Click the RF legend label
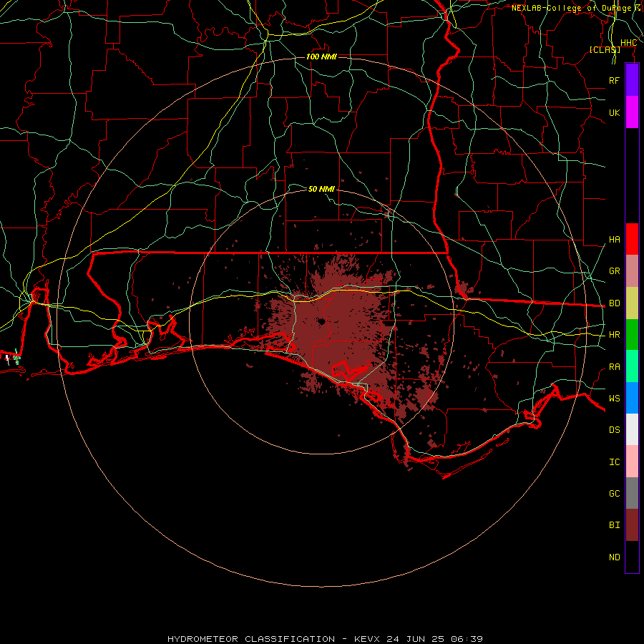The width and height of the screenshot is (644, 644). point(614,80)
